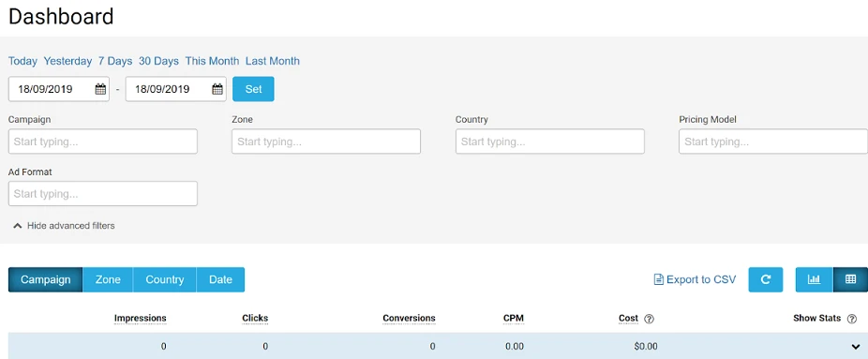The image size is (868, 359).
Task: Select the Zone grouping tab
Action: 108,279
